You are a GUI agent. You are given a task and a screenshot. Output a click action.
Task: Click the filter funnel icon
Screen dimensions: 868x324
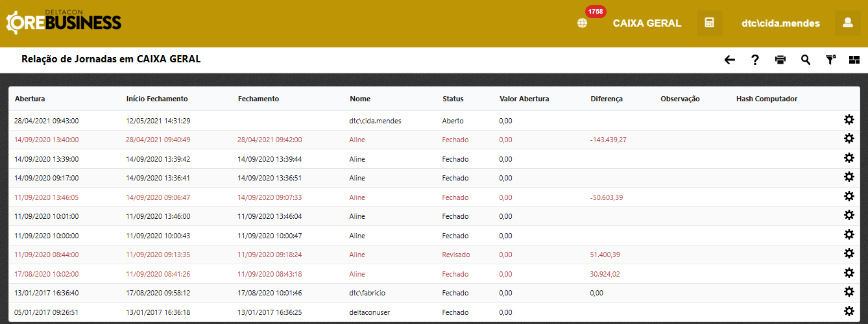[830, 60]
